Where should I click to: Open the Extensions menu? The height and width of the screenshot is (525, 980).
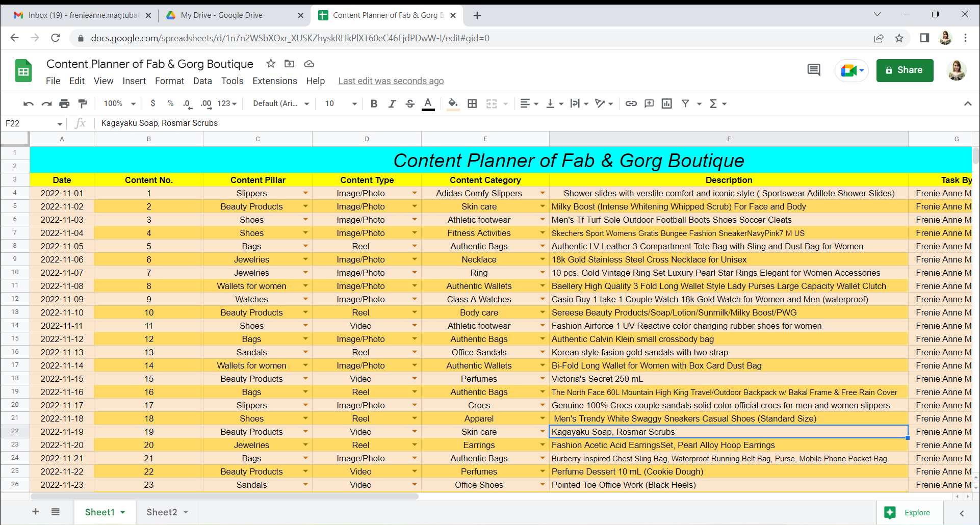275,81
